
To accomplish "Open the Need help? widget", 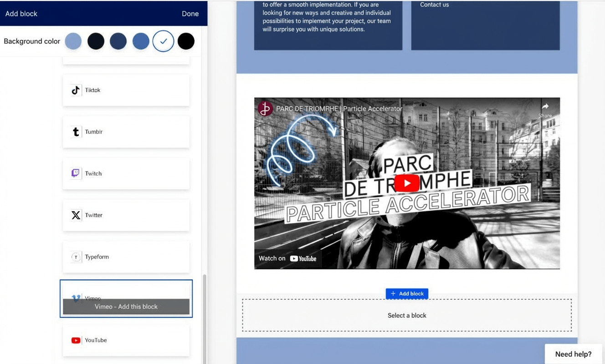I will pos(573,354).
